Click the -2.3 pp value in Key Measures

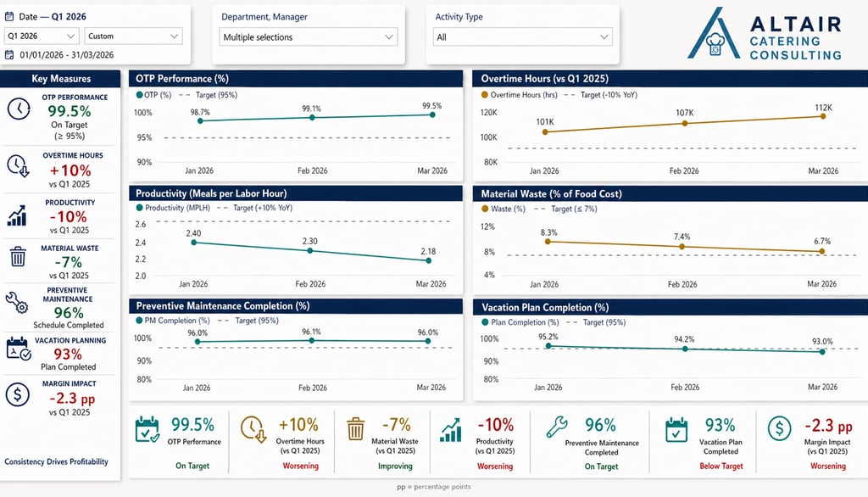pos(72,399)
